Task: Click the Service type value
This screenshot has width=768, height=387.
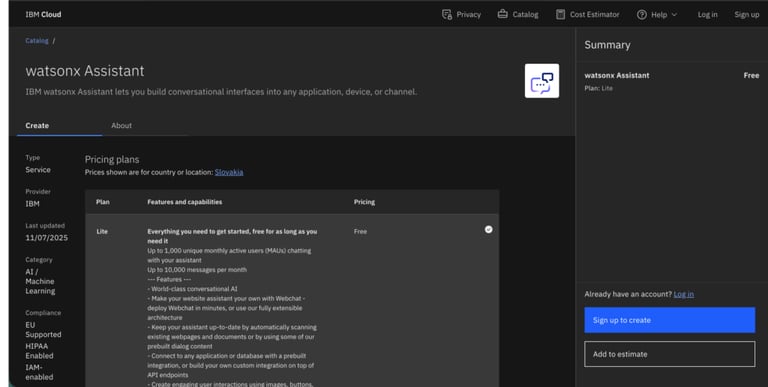Action: pyautogui.click(x=38, y=169)
